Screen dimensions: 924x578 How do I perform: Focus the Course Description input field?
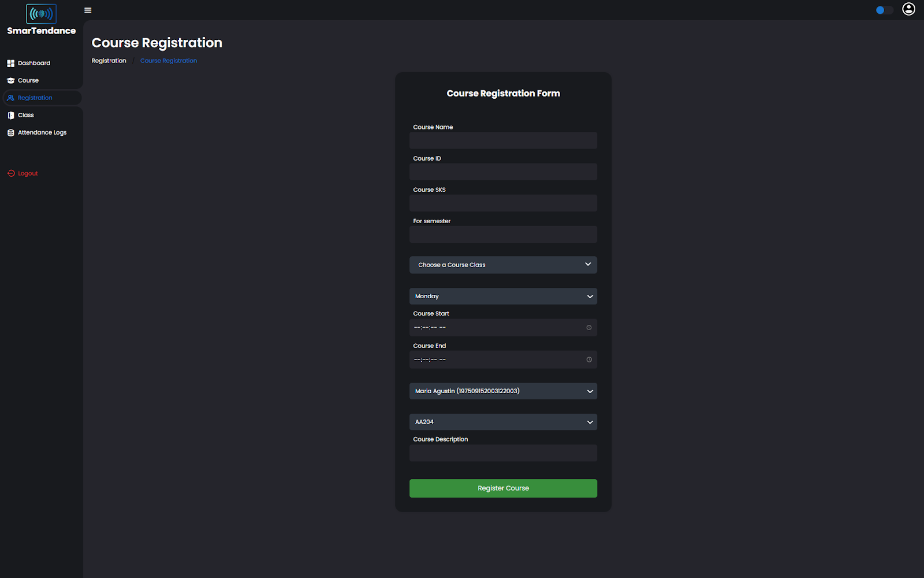[x=503, y=453]
